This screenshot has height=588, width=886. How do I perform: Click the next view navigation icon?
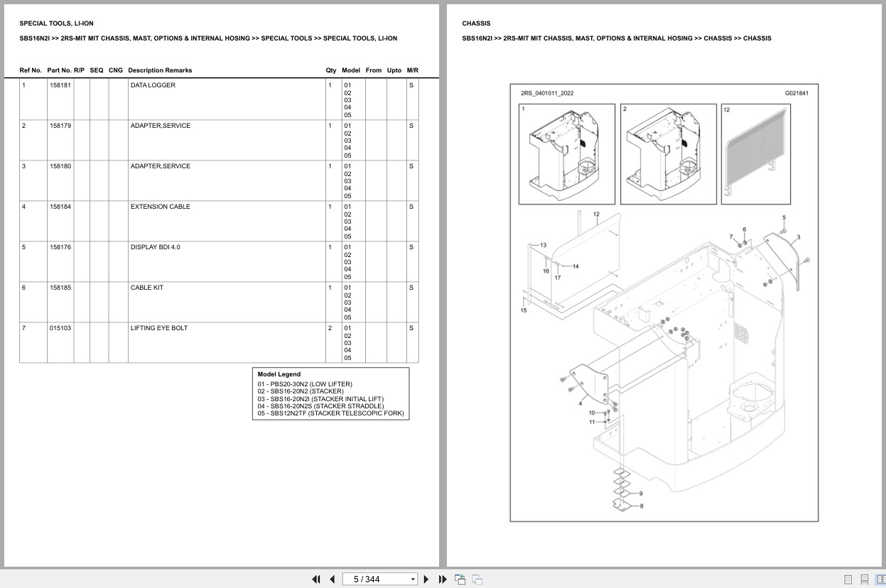click(477, 579)
